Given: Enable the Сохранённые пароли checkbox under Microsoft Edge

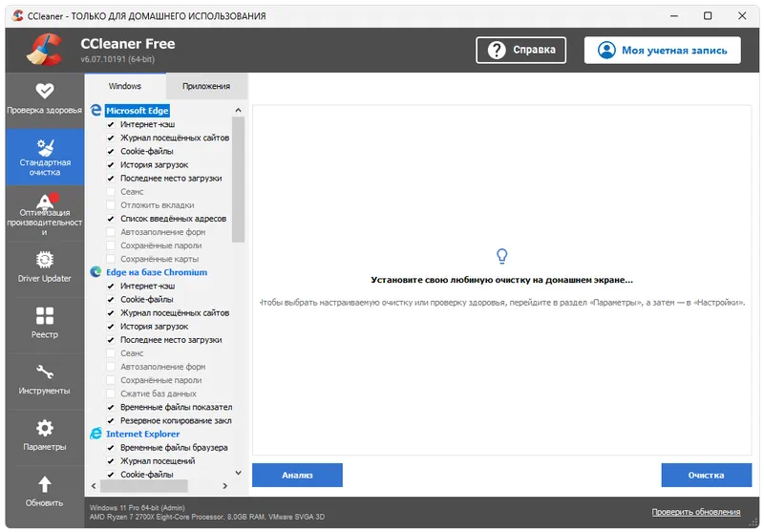Looking at the screenshot, I should (x=111, y=245).
